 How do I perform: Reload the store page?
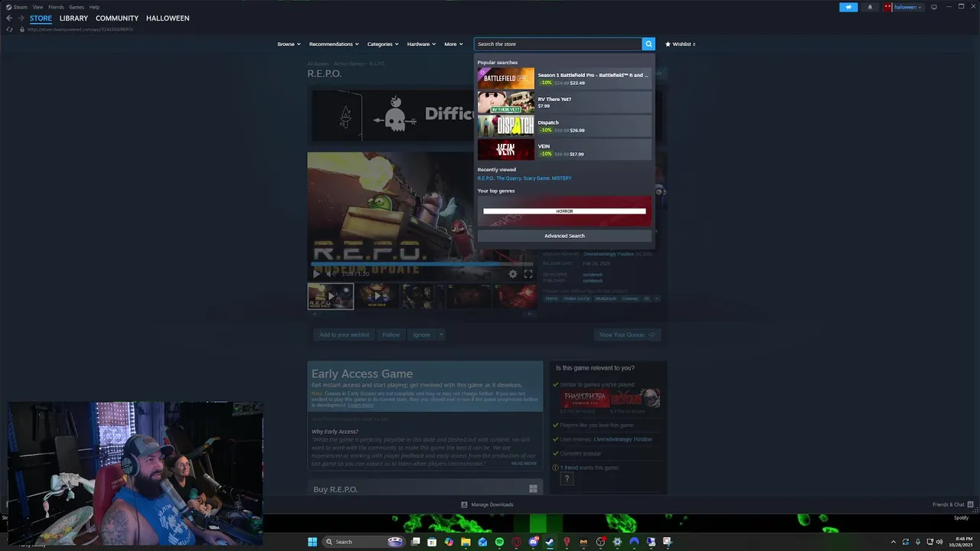click(x=9, y=29)
